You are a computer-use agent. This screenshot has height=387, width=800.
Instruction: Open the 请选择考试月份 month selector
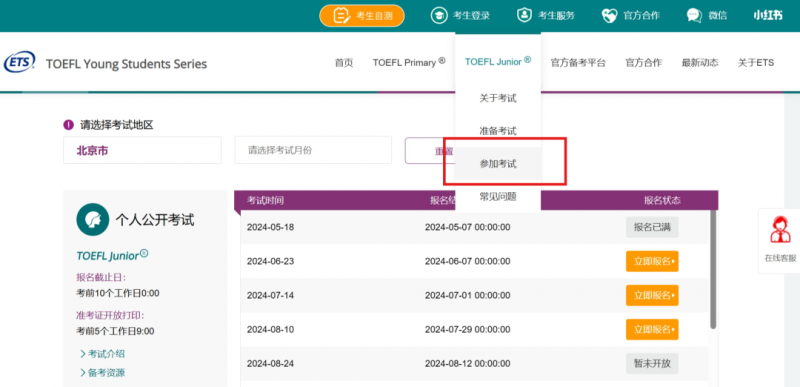pos(313,150)
